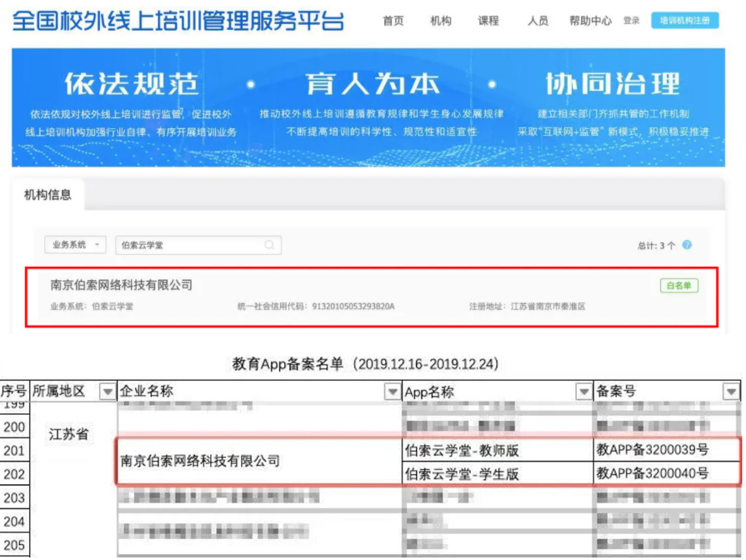Select the 序号 column header
This screenshot has height=560, width=746.
(14, 391)
